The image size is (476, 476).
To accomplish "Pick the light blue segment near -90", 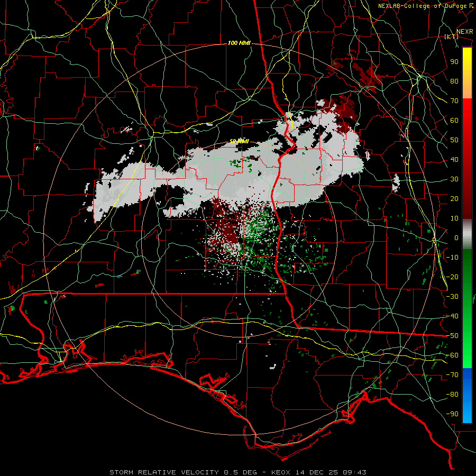I will coord(467,413).
